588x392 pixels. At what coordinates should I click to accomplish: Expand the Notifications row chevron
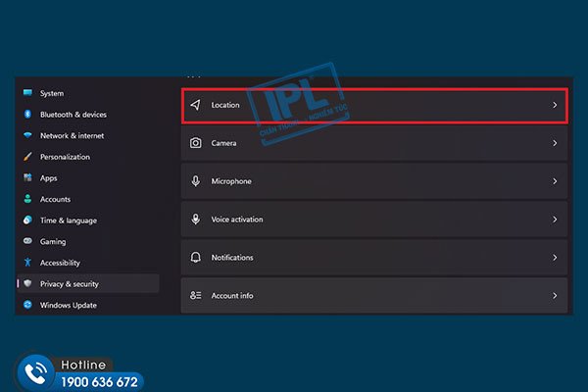pyautogui.click(x=555, y=258)
